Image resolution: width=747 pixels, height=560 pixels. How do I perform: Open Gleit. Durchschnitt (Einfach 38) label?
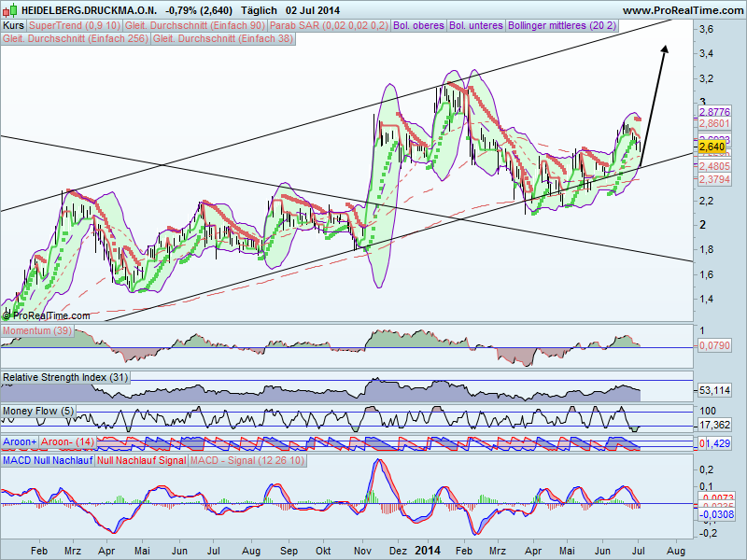[x=223, y=38]
